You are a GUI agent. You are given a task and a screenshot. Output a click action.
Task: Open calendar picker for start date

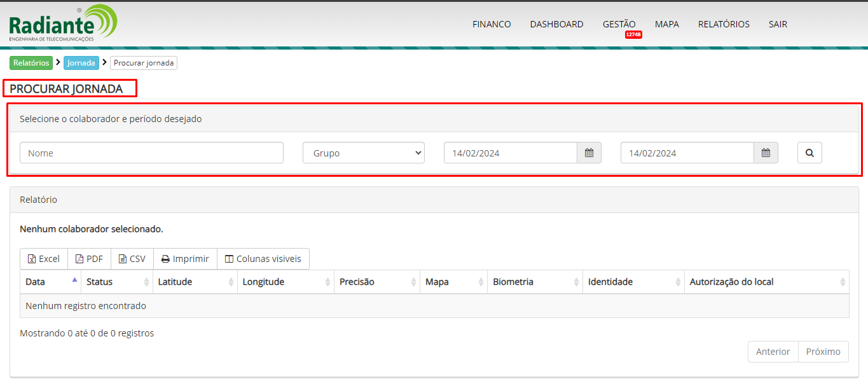589,153
